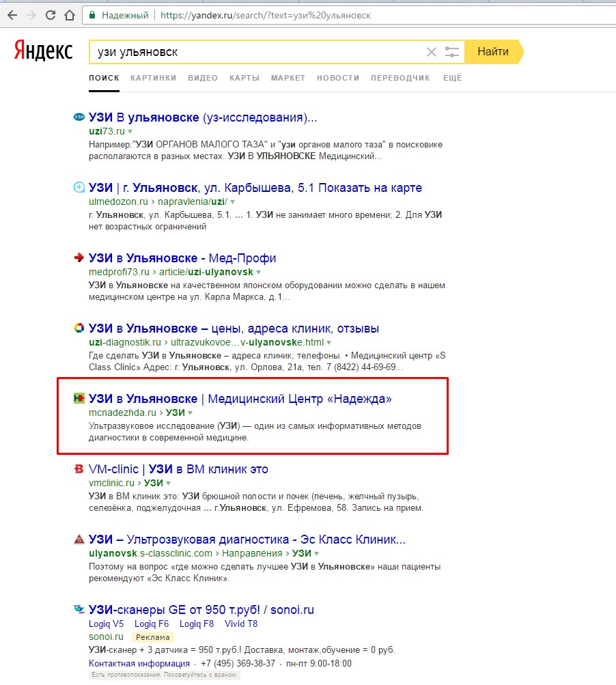Switch to КАРТЫ tab
The width and height of the screenshot is (616, 685).
pos(244,78)
